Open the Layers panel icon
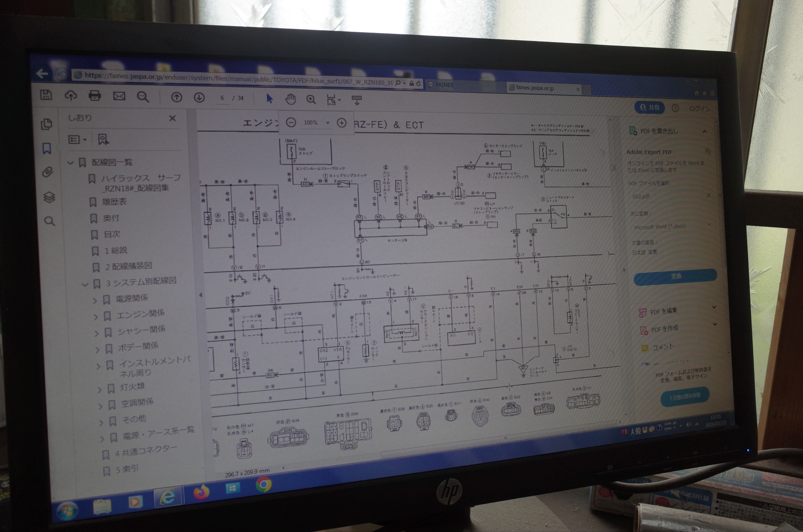The width and height of the screenshot is (803, 532). [x=49, y=197]
